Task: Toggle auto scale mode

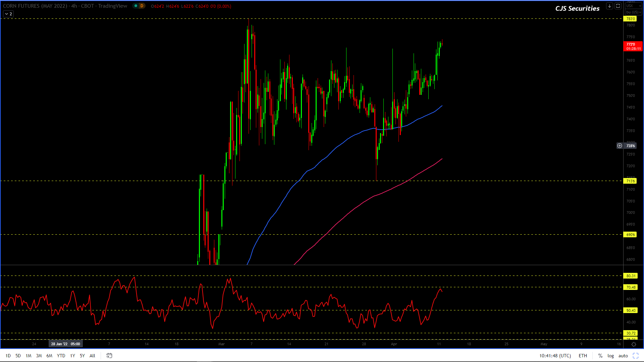Action: (x=623, y=356)
